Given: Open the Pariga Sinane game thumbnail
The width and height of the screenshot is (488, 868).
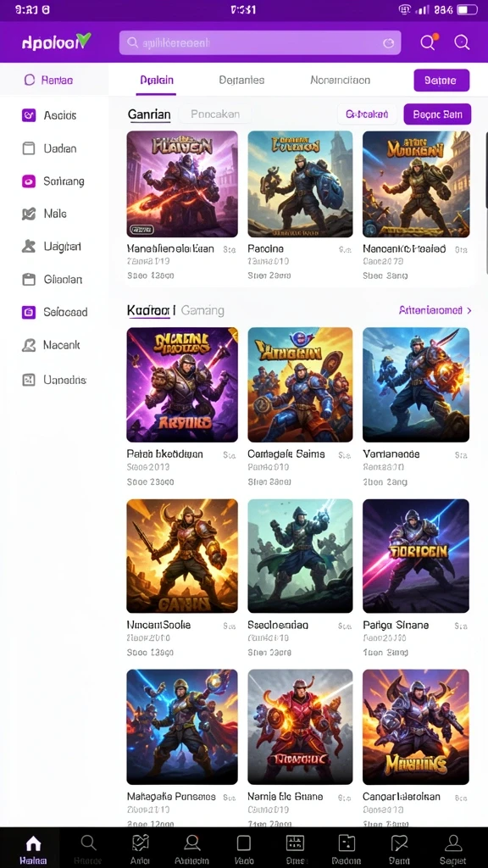Looking at the screenshot, I should click(416, 556).
